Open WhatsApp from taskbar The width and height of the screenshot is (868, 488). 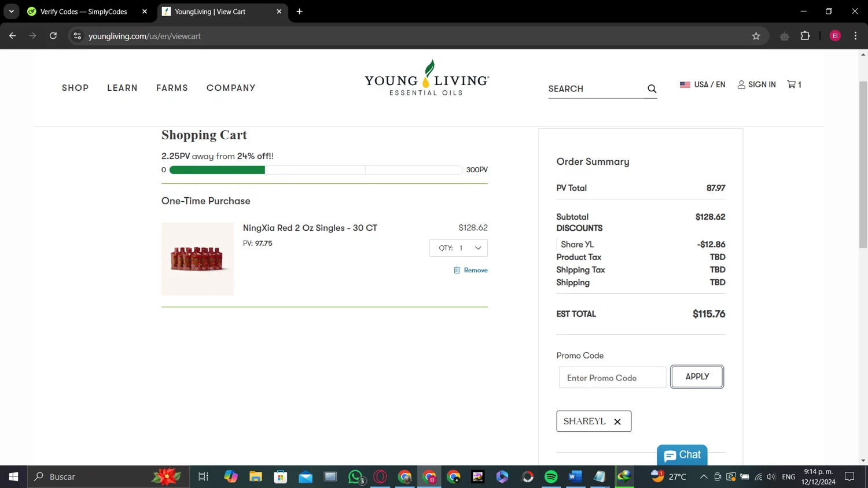click(355, 477)
